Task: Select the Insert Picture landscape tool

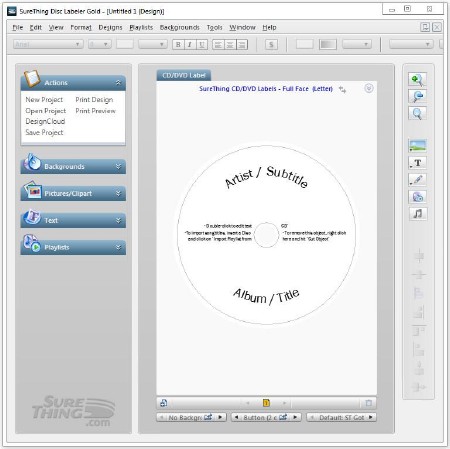Action: click(x=417, y=146)
